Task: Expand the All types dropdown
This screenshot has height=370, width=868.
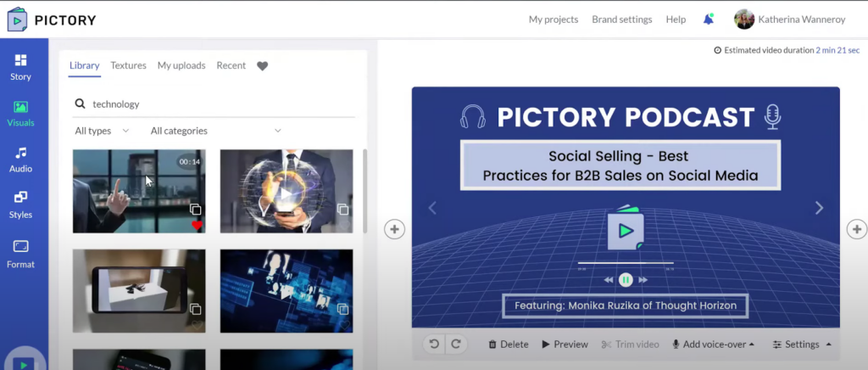Action: pyautogui.click(x=102, y=131)
